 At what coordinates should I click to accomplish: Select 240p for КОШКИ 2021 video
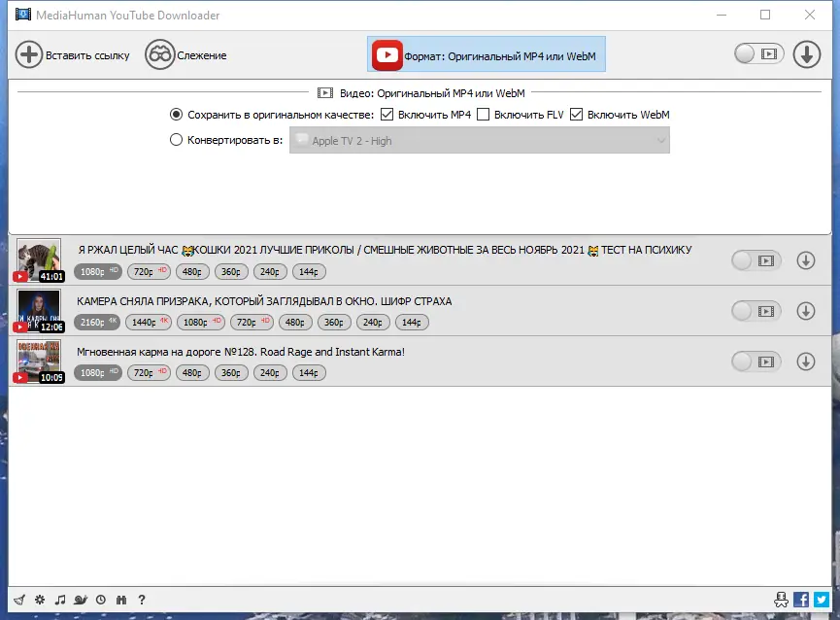point(270,272)
